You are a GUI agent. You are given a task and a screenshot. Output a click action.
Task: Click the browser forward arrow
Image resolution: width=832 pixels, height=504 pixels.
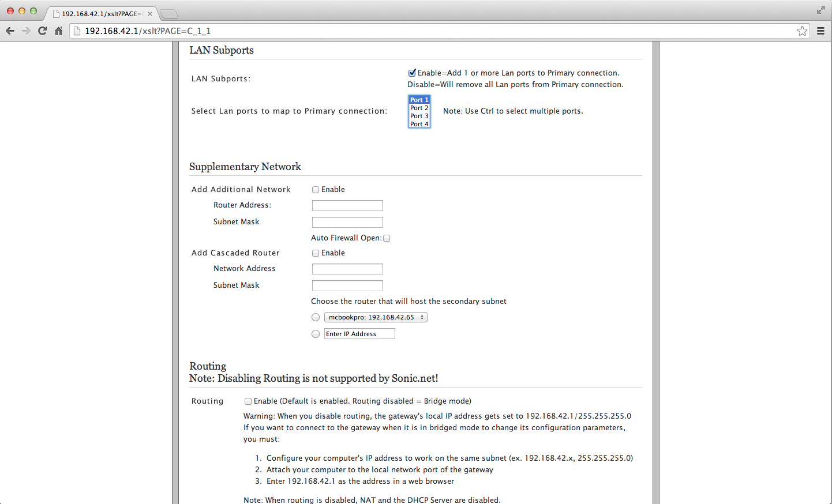tap(26, 31)
